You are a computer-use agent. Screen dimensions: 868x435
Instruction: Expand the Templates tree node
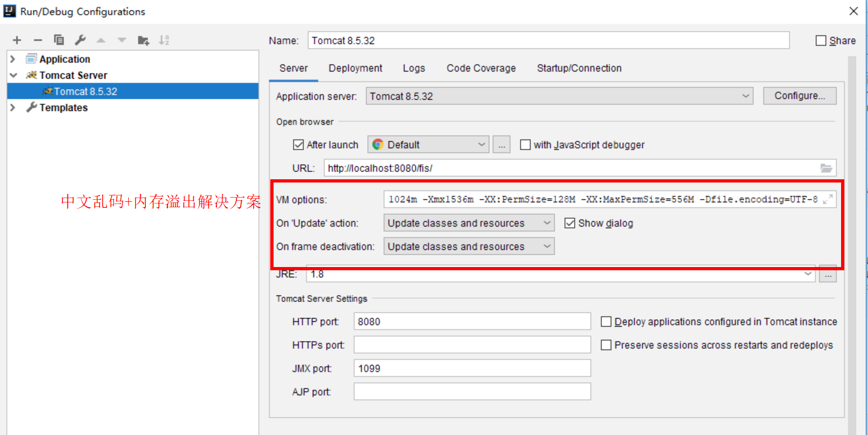click(13, 107)
